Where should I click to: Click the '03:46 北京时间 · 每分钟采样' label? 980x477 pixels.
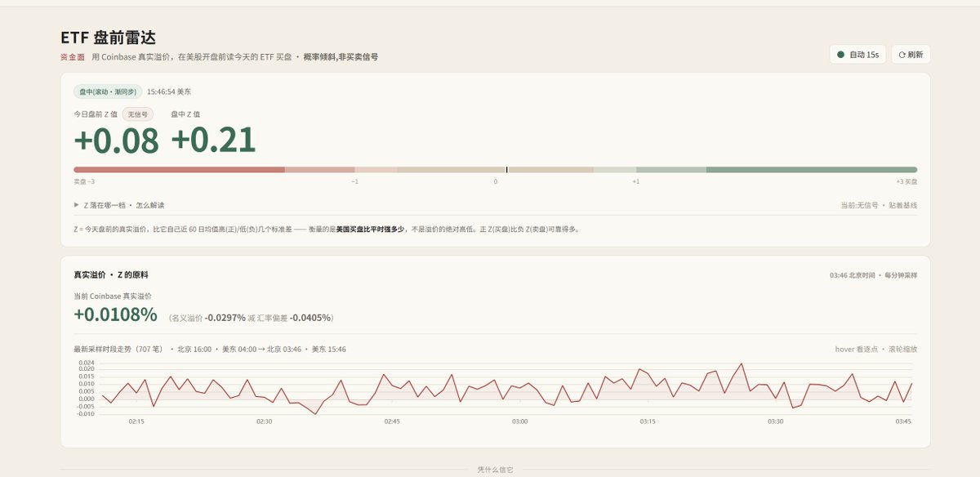[x=873, y=275]
